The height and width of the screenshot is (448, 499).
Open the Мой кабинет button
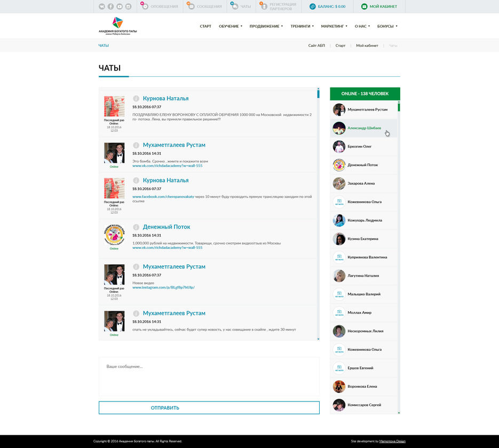tap(378, 6)
